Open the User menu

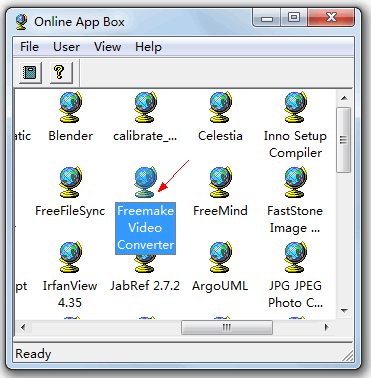(x=66, y=47)
